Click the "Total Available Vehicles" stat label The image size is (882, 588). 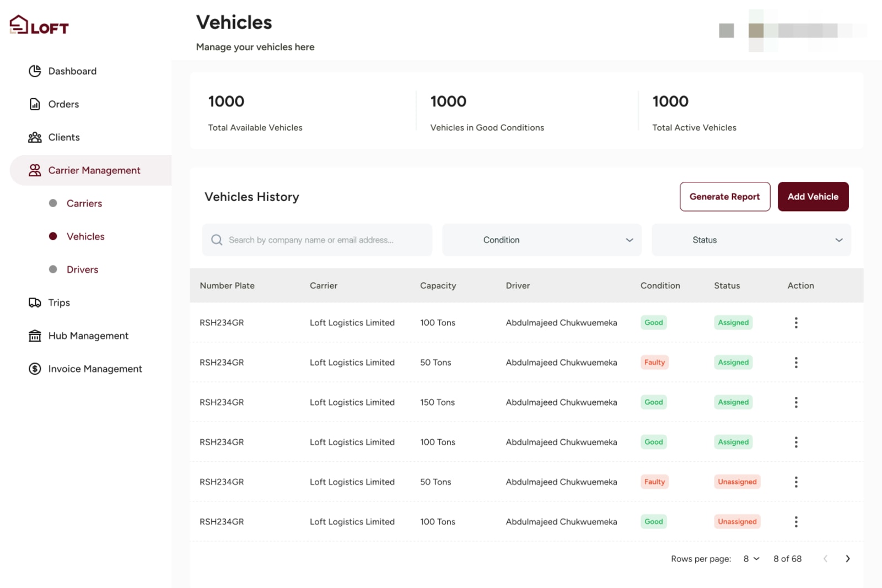pos(255,127)
